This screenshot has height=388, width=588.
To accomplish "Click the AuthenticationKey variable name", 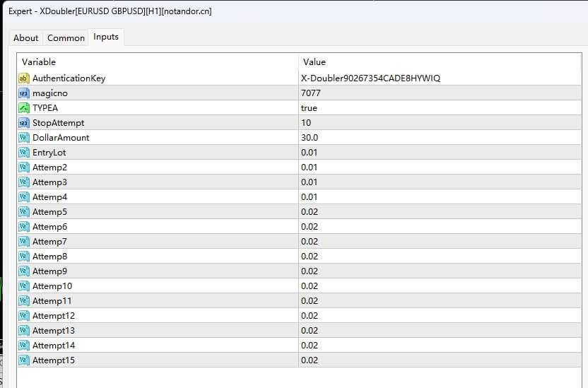I will point(69,78).
